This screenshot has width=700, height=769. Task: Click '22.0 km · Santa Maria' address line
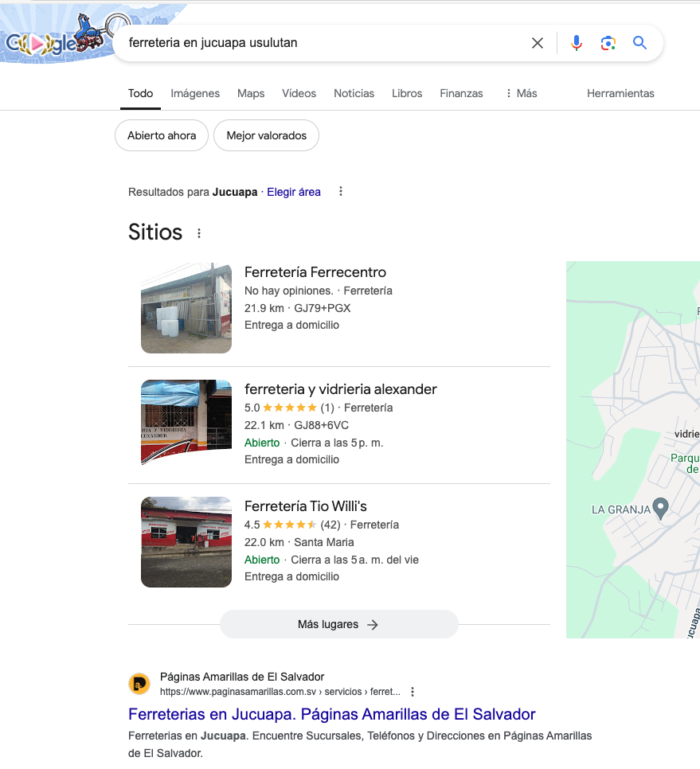click(x=299, y=542)
